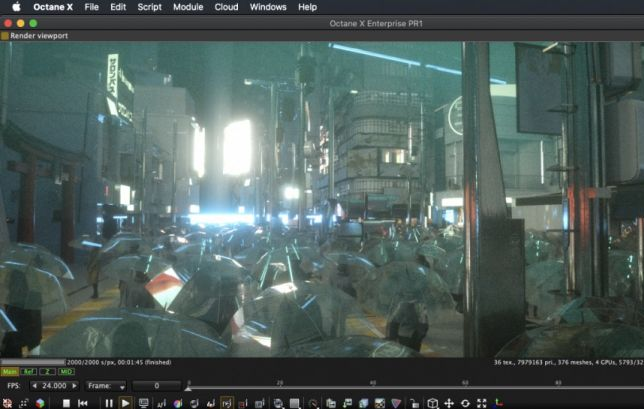Viewport: 644px width, 409px height.
Task: Click the shaded cube render icon
Action: (363, 403)
